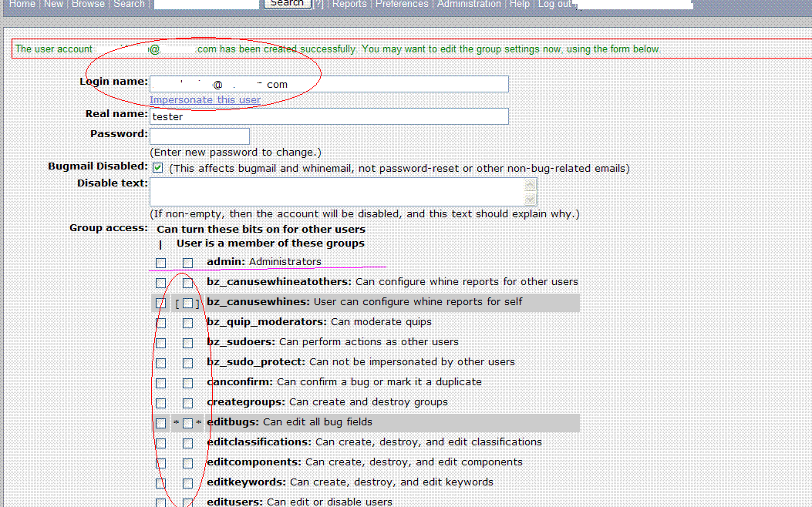Check creategroups membership checkbox
The image size is (812, 507).
tap(187, 403)
